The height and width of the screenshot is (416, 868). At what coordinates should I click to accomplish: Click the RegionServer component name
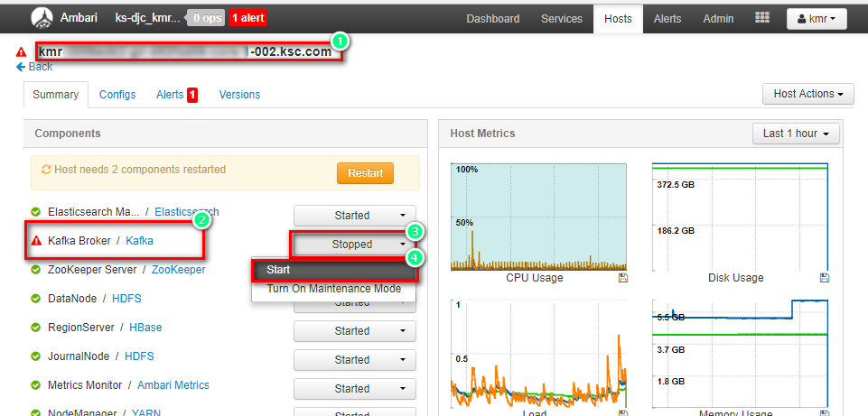pos(80,328)
